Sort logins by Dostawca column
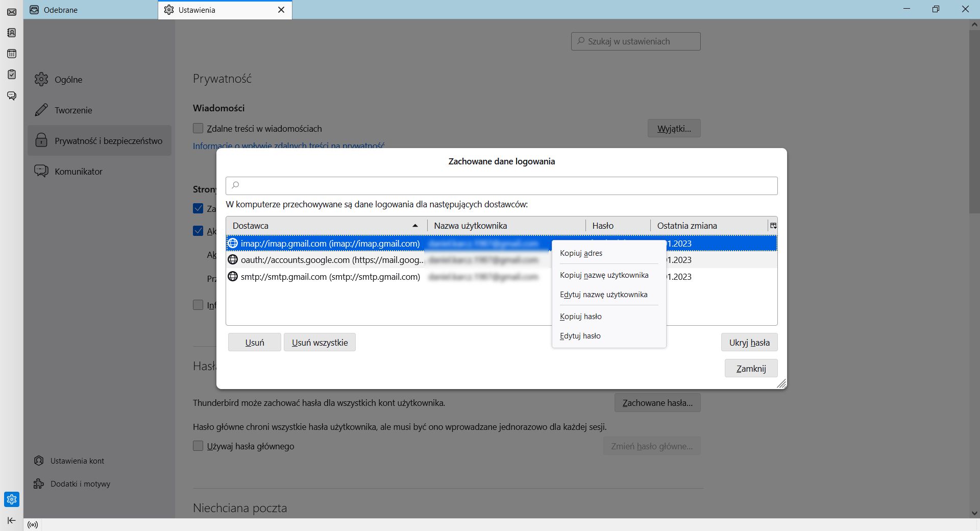This screenshot has width=980, height=531. click(327, 226)
